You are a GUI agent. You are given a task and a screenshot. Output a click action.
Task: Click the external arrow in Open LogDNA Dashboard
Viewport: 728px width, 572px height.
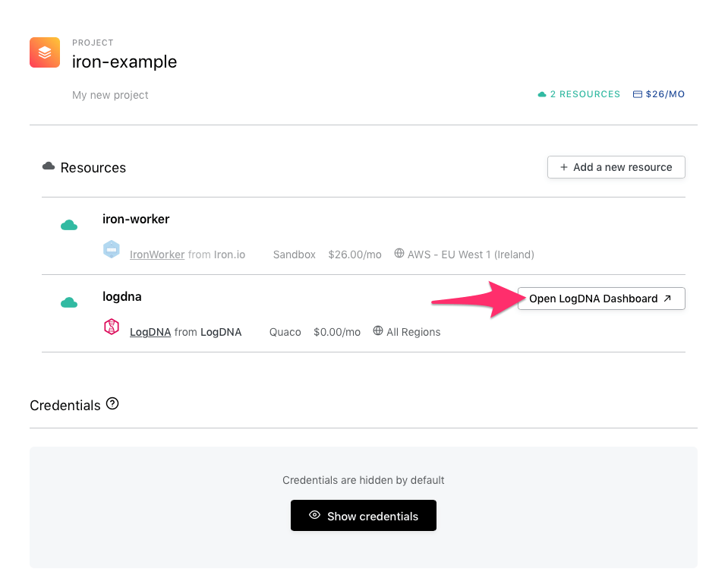667,299
